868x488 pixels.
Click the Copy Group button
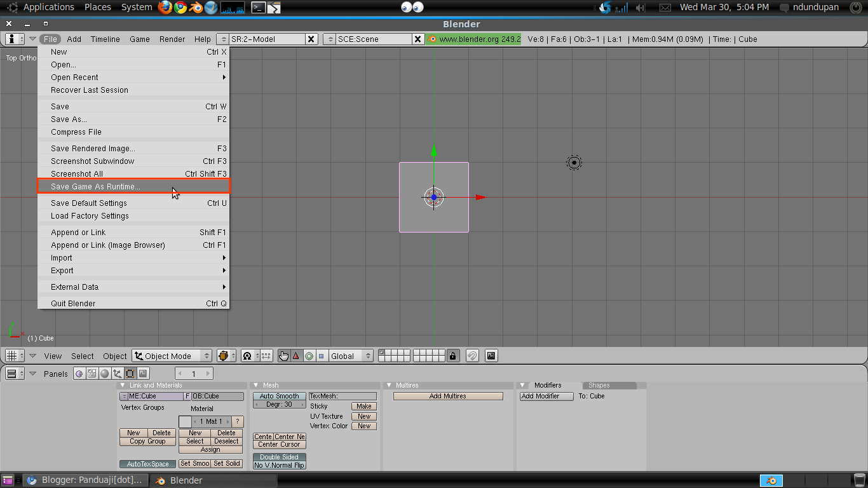[148, 441]
